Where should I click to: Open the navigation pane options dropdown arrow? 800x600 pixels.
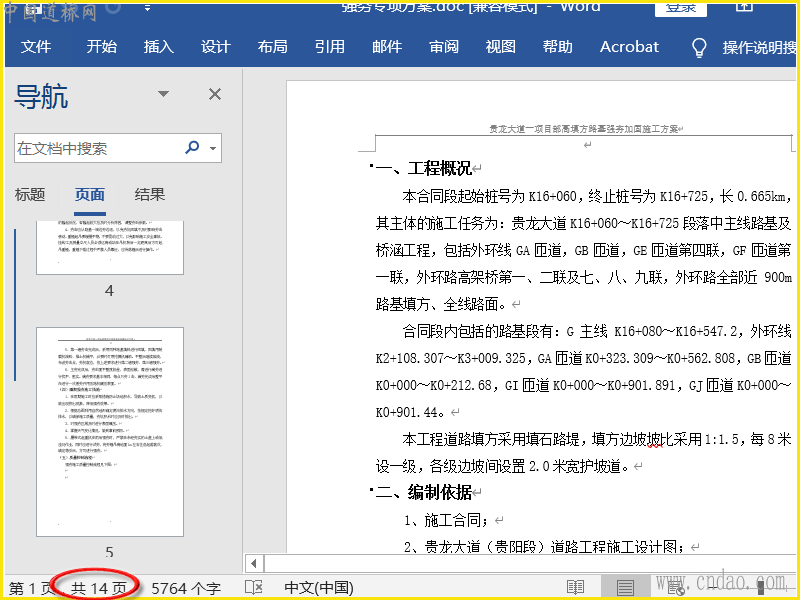pos(164,94)
